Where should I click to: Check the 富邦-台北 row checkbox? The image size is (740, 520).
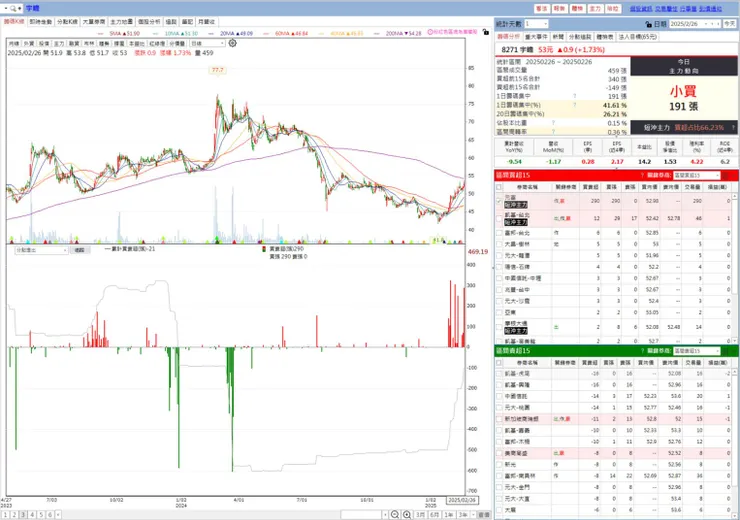pyautogui.click(x=499, y=233)
